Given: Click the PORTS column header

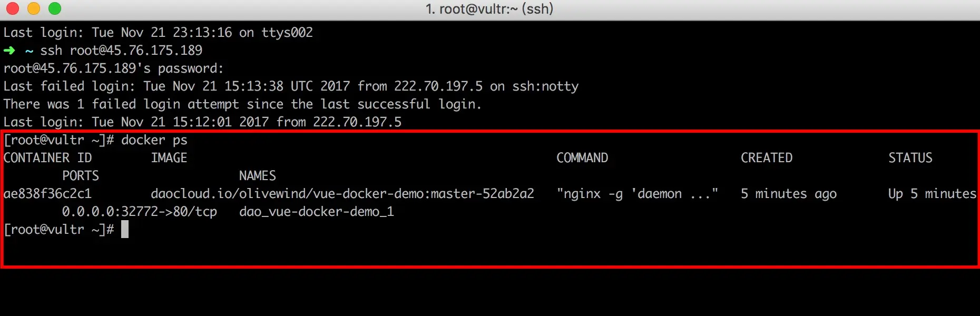Looking at the screenshot, I should [x=81, y=176].
